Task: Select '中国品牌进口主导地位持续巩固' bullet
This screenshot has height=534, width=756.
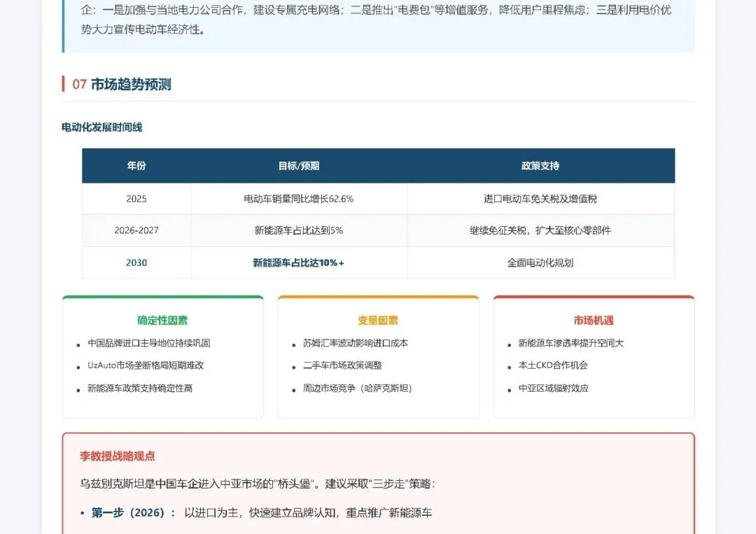Action: [x=149, y=343]
